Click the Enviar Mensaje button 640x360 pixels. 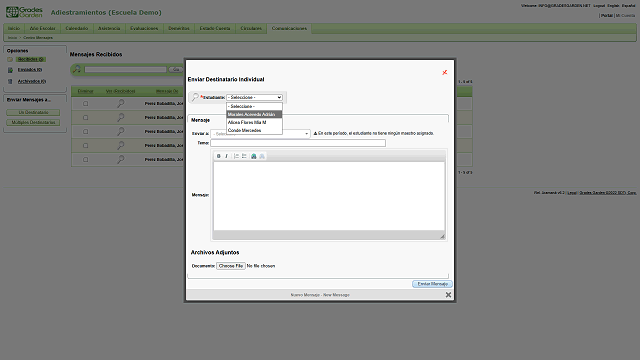point(432,284)
